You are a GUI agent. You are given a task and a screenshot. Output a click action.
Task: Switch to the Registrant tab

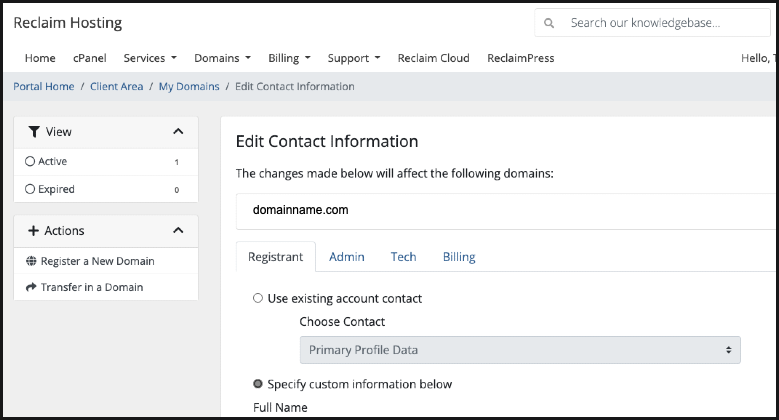coord(276,256)
